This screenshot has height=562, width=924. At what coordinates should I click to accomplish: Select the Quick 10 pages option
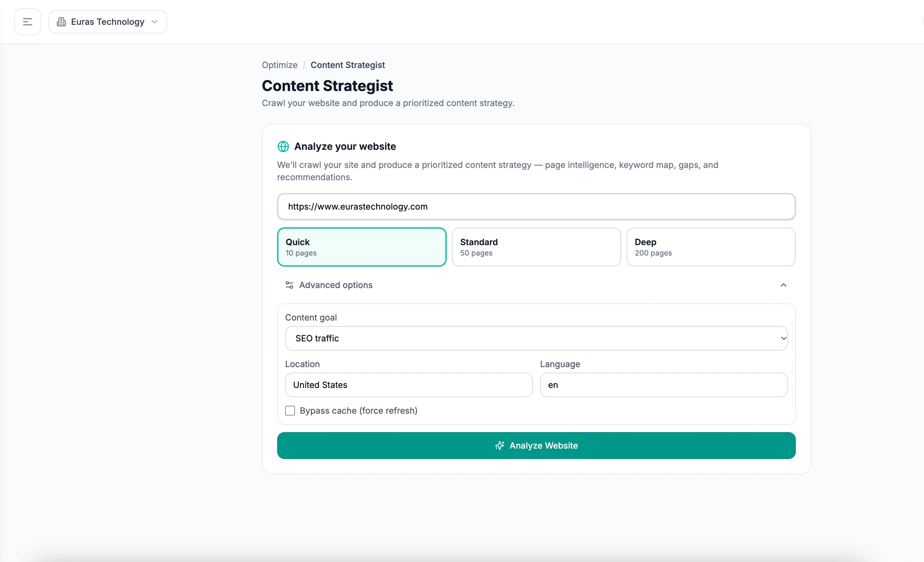(x=361, y=247)
